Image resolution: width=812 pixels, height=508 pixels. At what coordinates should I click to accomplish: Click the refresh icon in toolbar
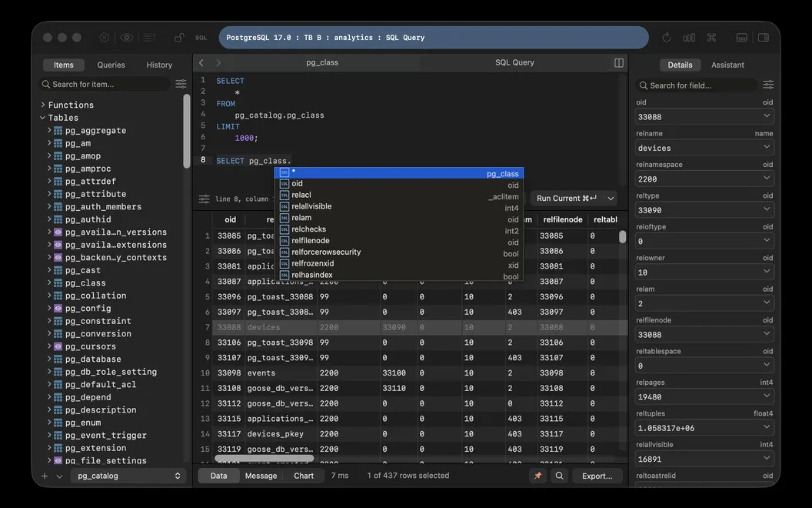[x=667, y=37]
